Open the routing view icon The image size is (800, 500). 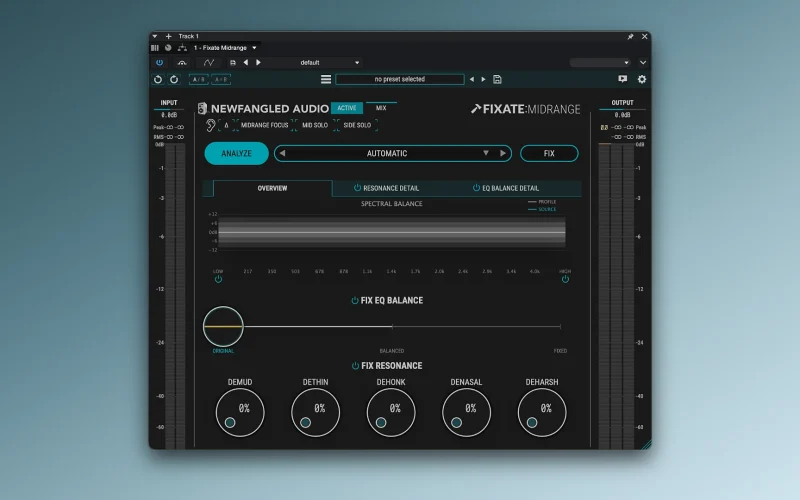point(182,48)
